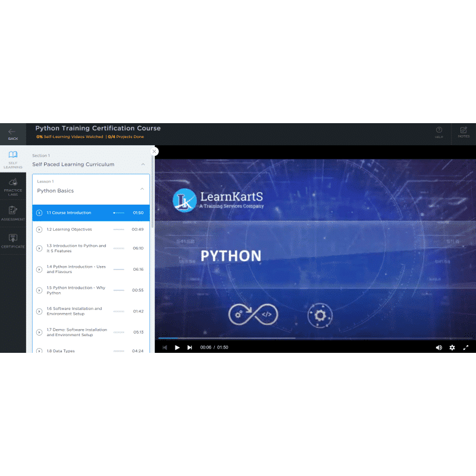Open lesson 1.4 Uses and Flavours

(x=91, y=270)
